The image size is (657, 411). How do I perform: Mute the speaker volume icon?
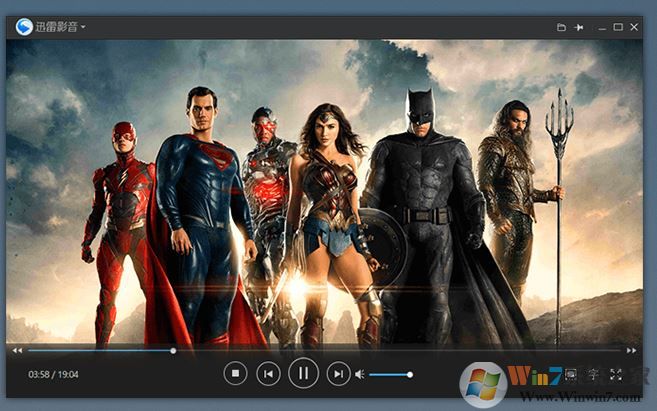360,375
